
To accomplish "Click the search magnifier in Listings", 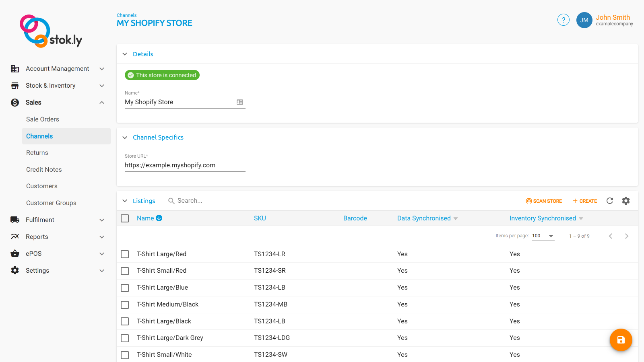I will tap(171, 200).
